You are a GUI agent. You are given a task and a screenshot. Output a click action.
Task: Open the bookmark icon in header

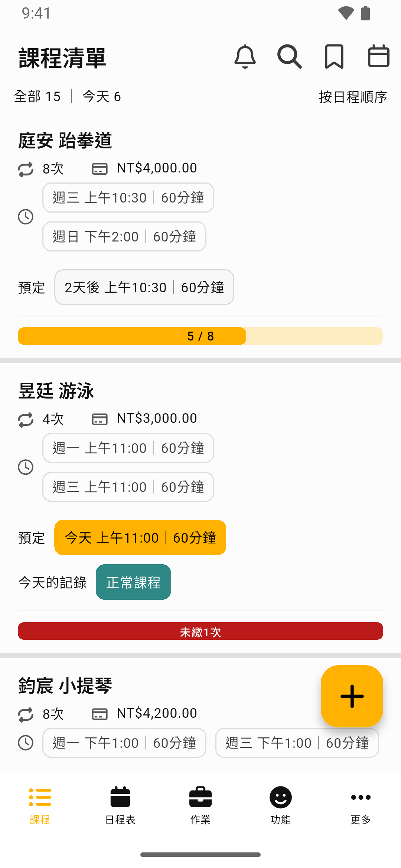point(334,57)
